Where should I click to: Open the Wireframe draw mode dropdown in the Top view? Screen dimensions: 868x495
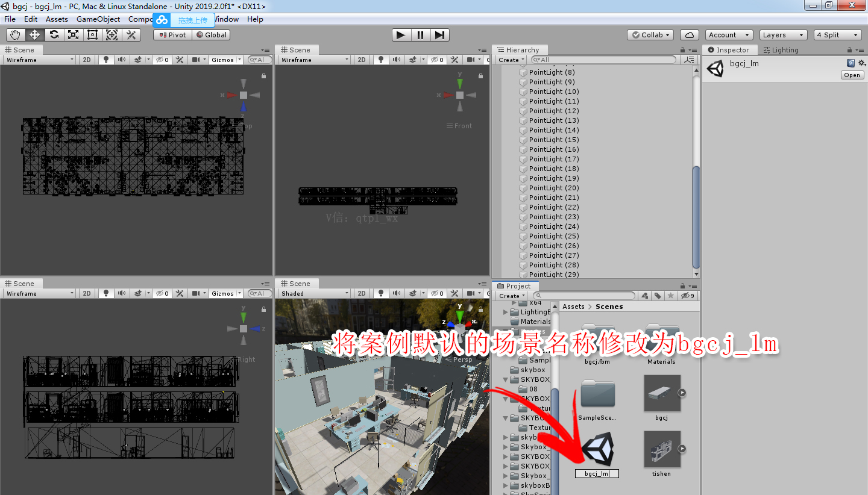[40, 60]
